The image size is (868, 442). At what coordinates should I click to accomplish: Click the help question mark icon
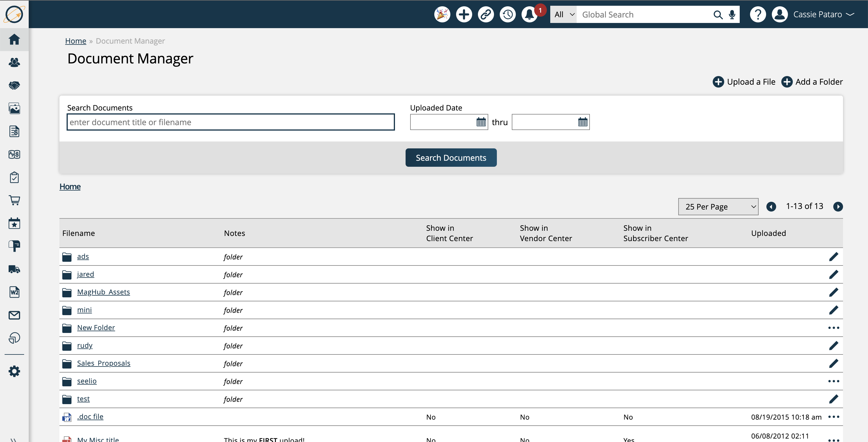point(757,14)
